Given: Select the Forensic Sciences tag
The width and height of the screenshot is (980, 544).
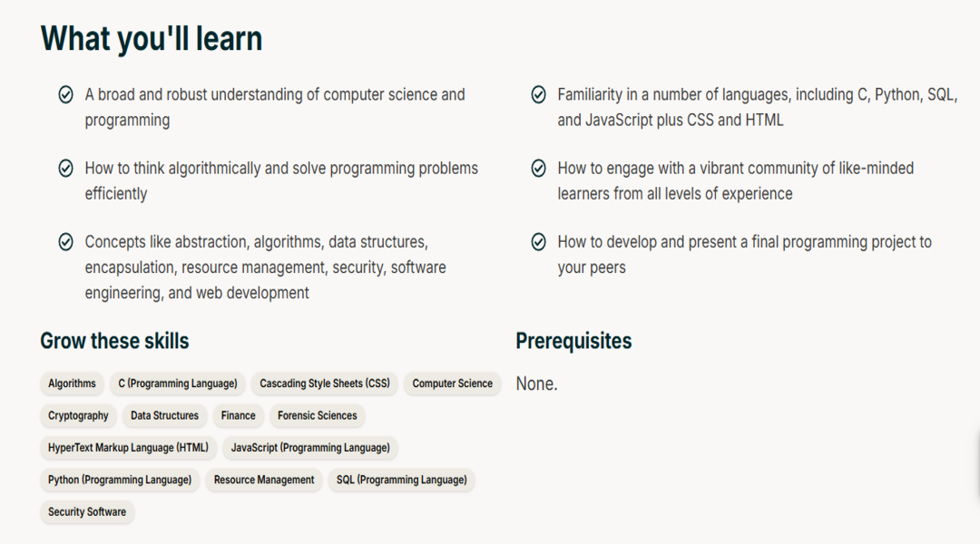Looking at the screenshot, I should pyautogui.click(x=318, y=415).
